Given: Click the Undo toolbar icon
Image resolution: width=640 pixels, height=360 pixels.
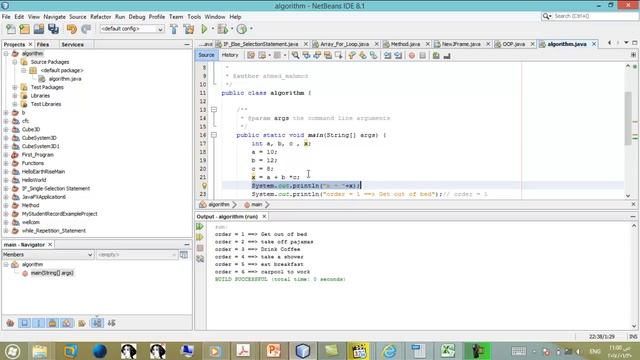Looking at the screenshot, I should pyautogui.click(x=72, y=29).
